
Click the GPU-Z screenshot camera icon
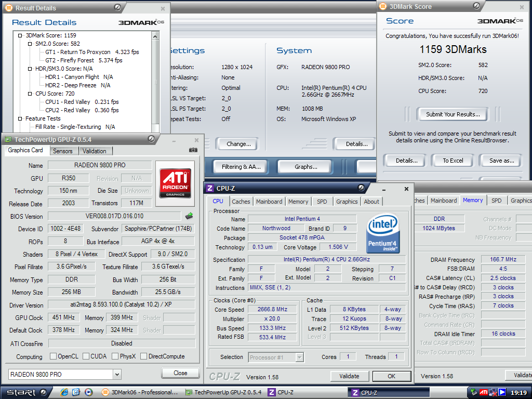tap(193, 150)
